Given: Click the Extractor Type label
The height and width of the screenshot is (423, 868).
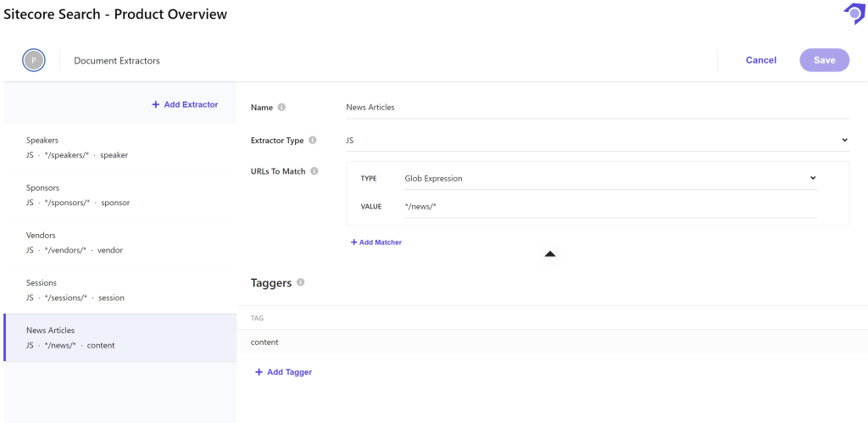Looking at the screenshot, I should [277, 141].
